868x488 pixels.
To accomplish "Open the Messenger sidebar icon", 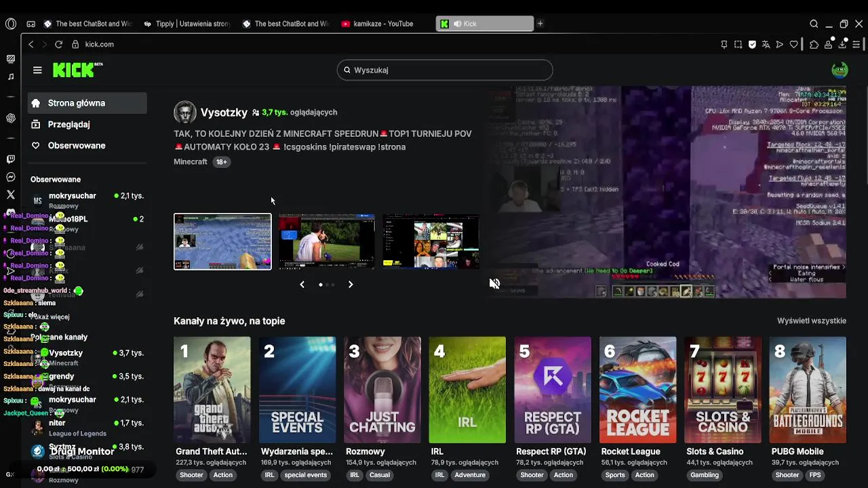I will coord(11,178).
